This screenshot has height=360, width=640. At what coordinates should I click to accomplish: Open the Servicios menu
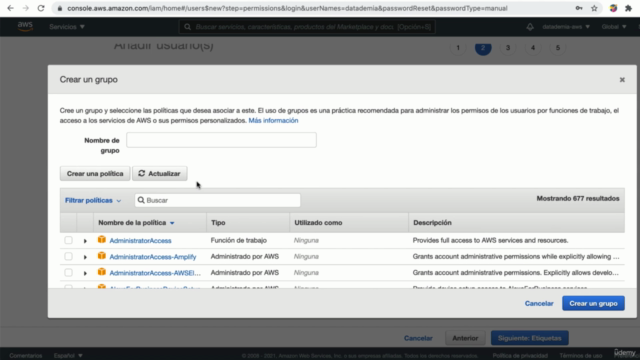pyautogui.click(x=67, y=27)
